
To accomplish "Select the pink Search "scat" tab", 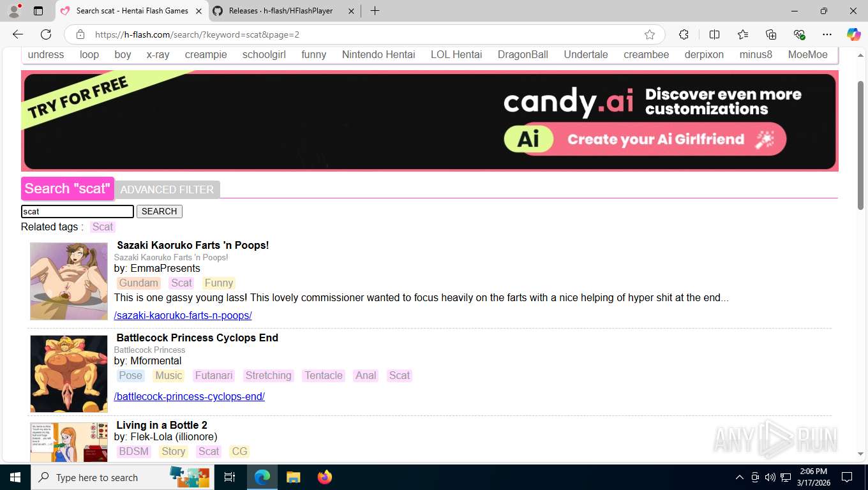I will (68, 188).
